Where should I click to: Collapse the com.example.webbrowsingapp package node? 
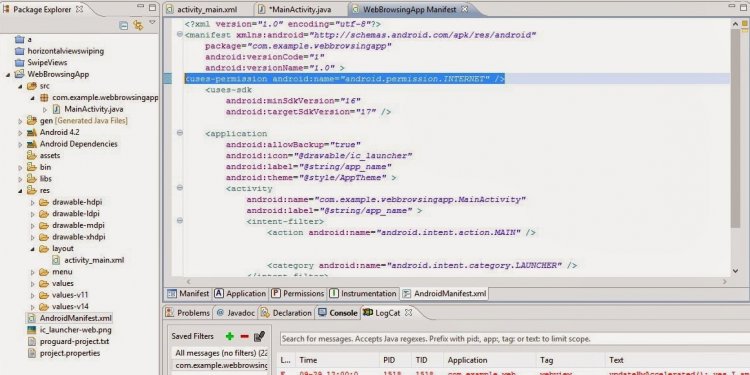(x=33, y=98)
